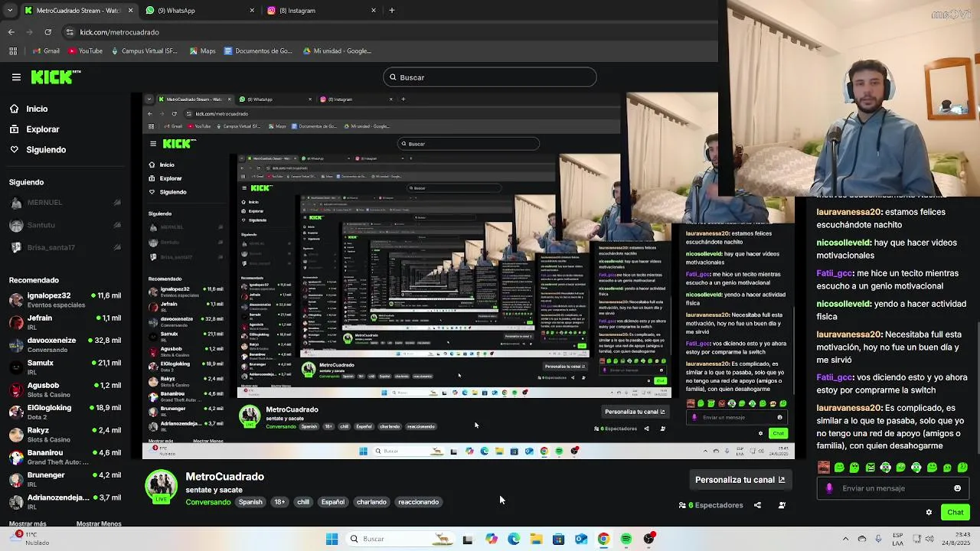Click the Enviar un mensaje chat input

click(x=892, y=488)
